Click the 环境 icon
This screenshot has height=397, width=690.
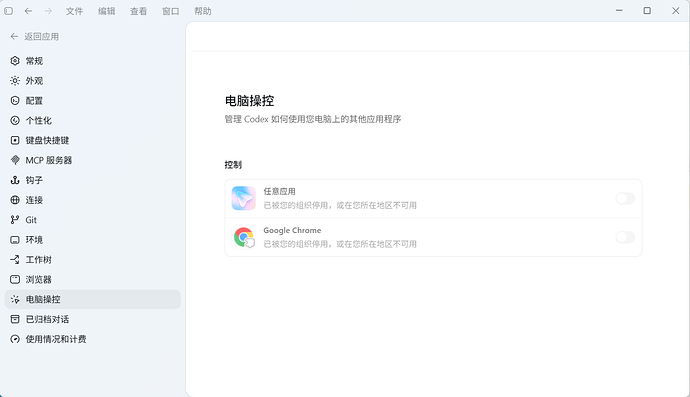pyautogui.click(x=15, y=239)
